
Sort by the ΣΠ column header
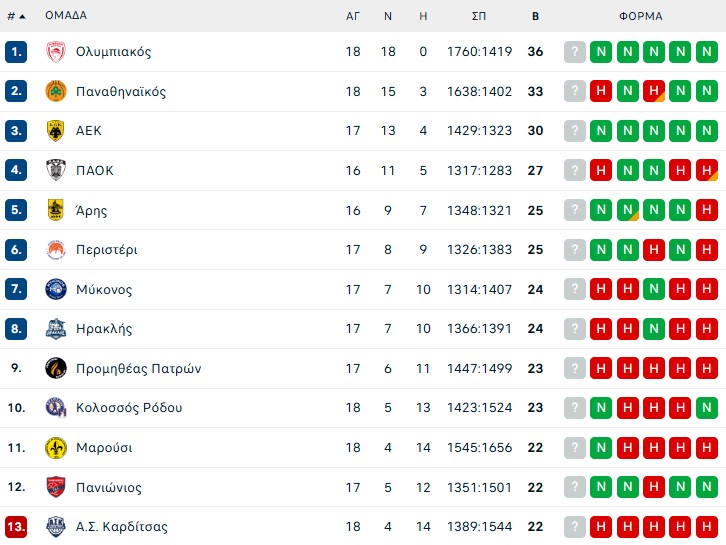(x=479, y=16)
